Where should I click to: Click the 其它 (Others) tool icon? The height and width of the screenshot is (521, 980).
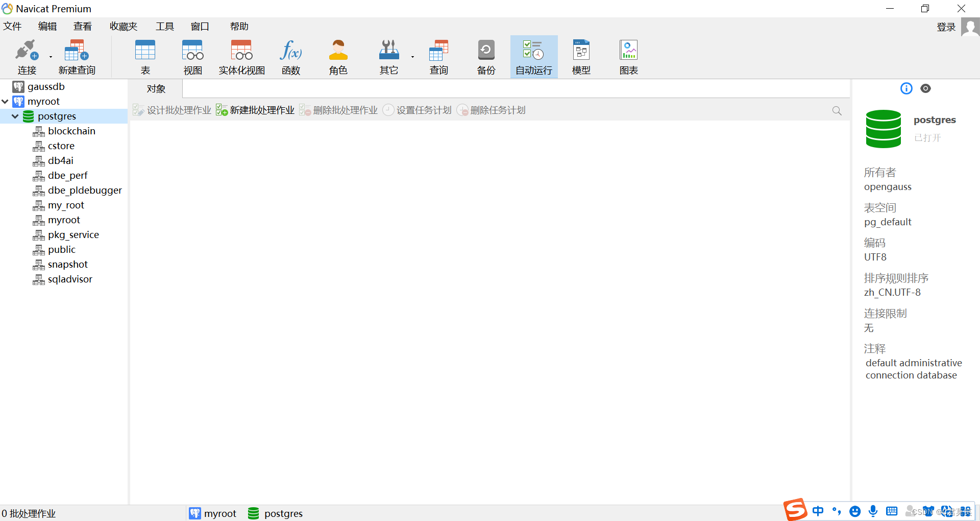[388, 57]
